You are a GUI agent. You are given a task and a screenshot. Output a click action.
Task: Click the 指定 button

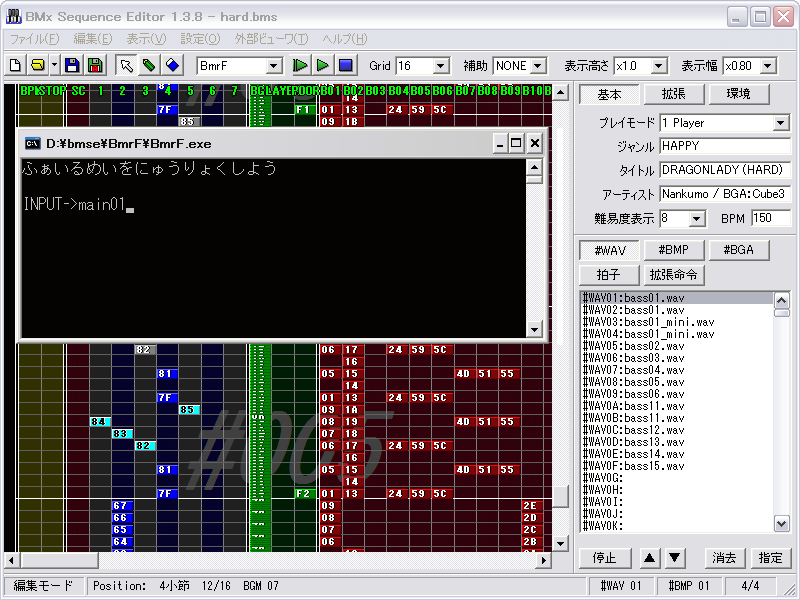(x=769, y=558)
